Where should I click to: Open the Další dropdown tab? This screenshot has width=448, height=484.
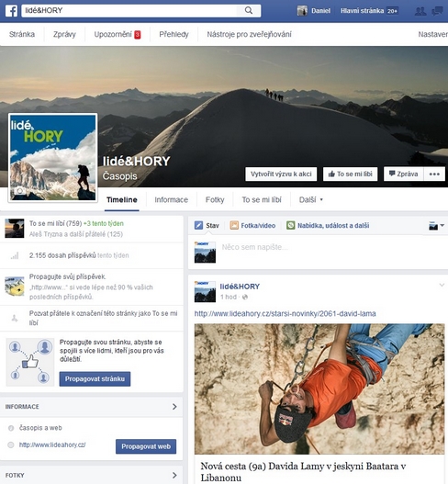[310, 199]
